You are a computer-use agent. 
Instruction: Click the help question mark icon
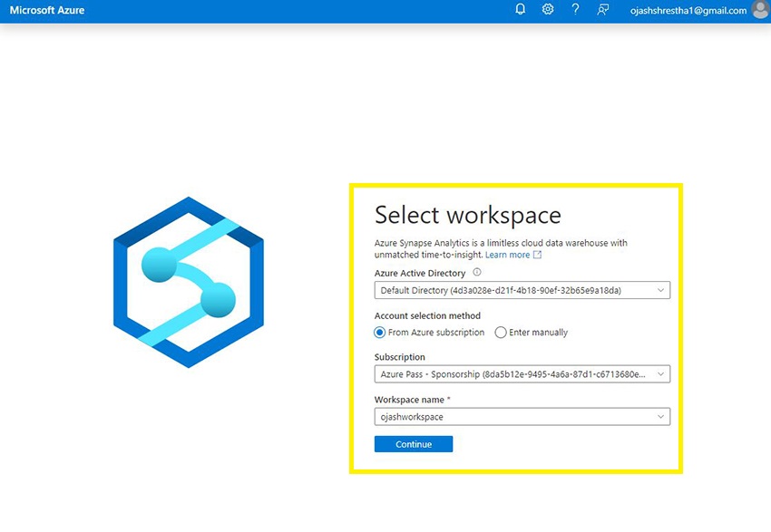click(x=575, y=9)
